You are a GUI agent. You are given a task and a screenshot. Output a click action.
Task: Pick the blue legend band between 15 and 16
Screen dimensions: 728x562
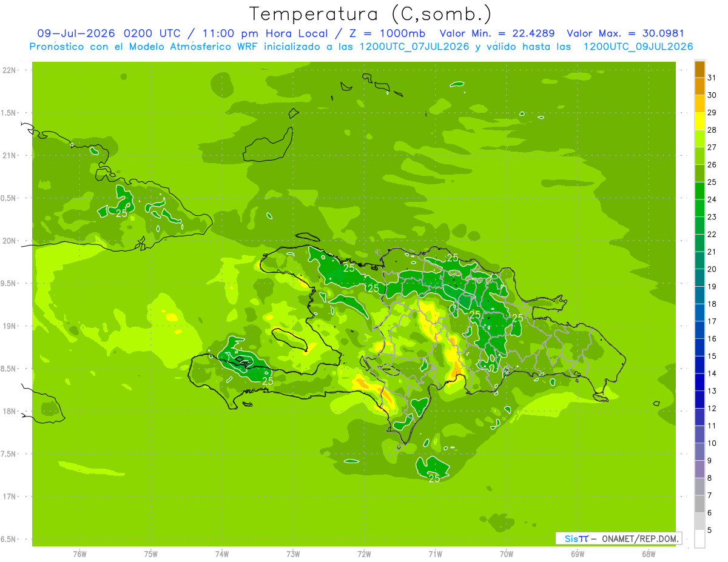point(699,347)
